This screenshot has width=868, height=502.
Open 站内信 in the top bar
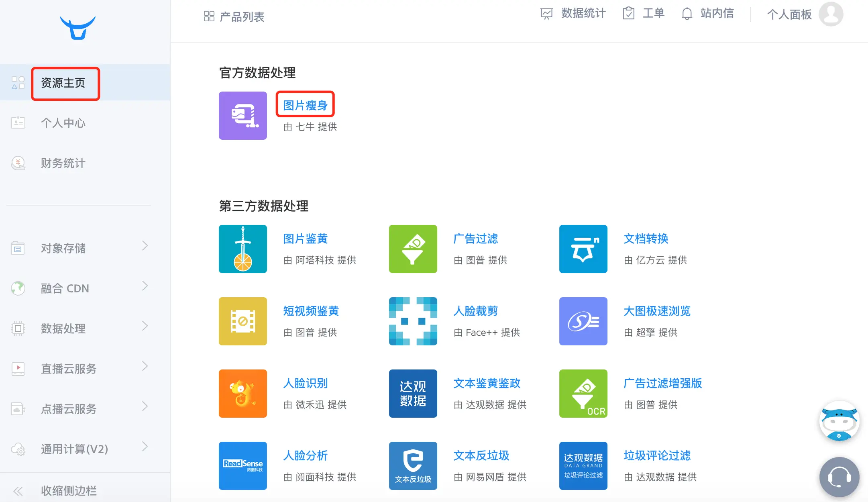pos(717,13)
